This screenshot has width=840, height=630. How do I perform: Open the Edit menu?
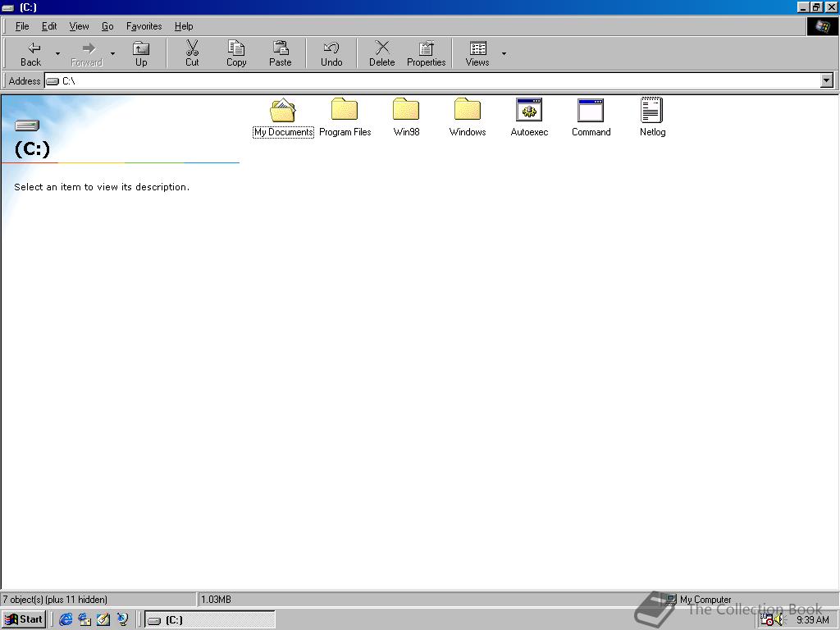point(49,26)
